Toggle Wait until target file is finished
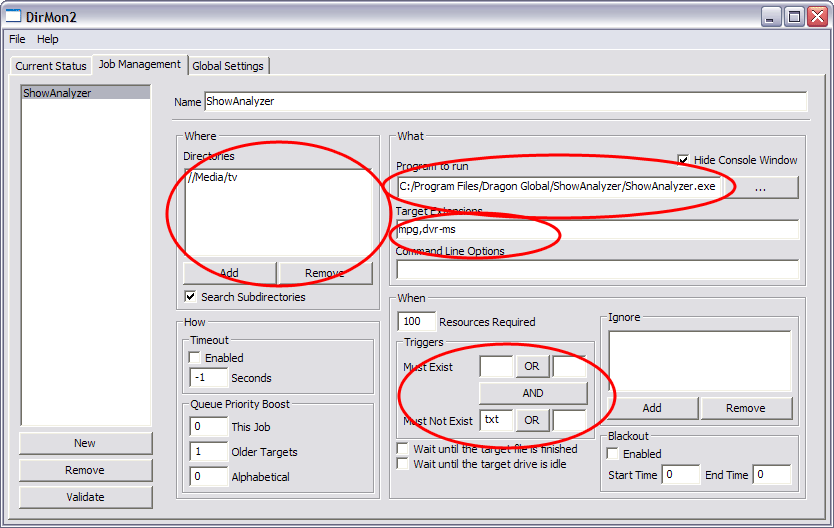834x528 pixels. click(403, 449)
